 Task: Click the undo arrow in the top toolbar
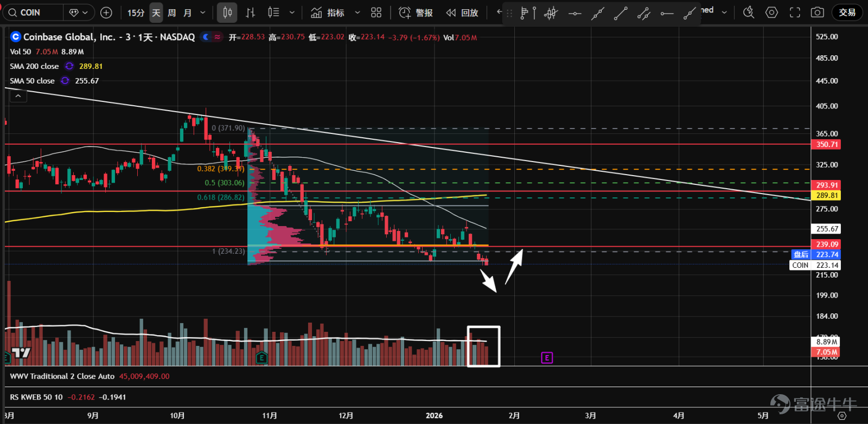pyautogui.click(x=499, y=12)
